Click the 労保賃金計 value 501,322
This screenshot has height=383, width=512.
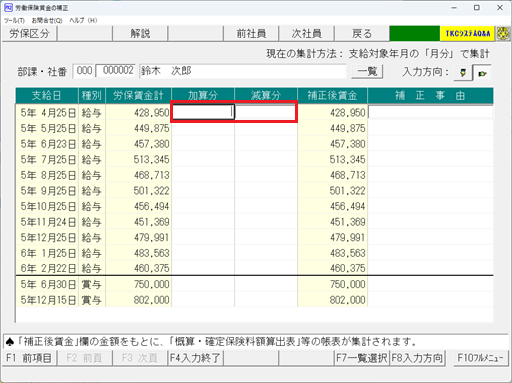(x=138, y=191)
